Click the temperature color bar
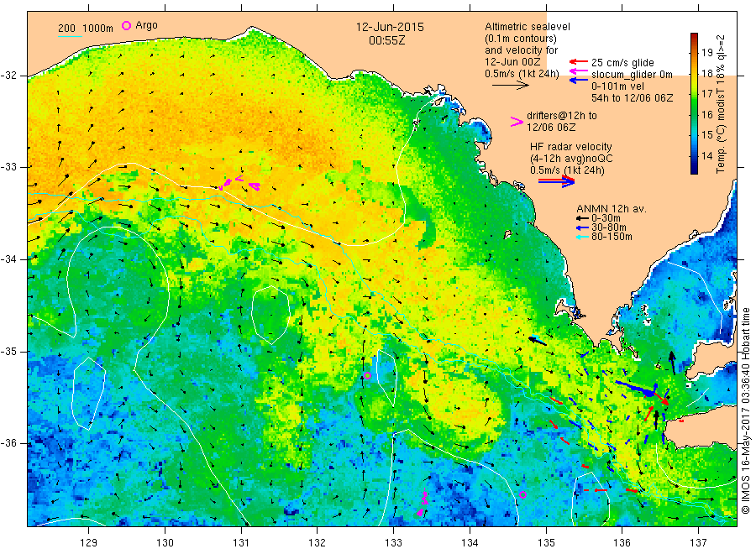 694,103
